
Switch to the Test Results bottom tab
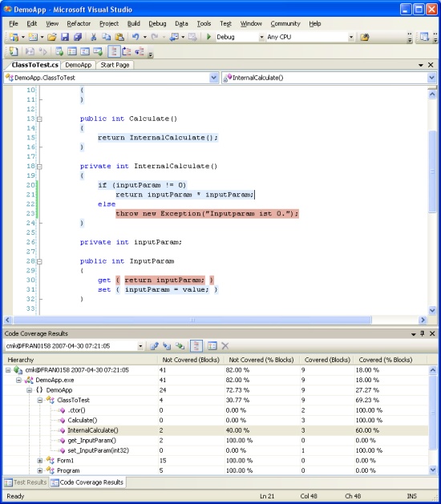pyautogui.click(x=26, y=482)
